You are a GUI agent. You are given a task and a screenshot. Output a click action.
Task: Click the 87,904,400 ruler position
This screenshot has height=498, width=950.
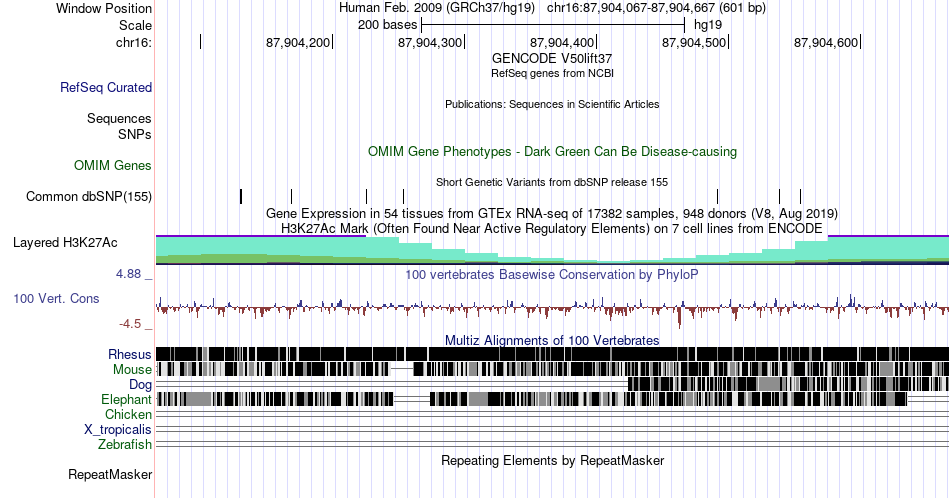tap(562, 42)
